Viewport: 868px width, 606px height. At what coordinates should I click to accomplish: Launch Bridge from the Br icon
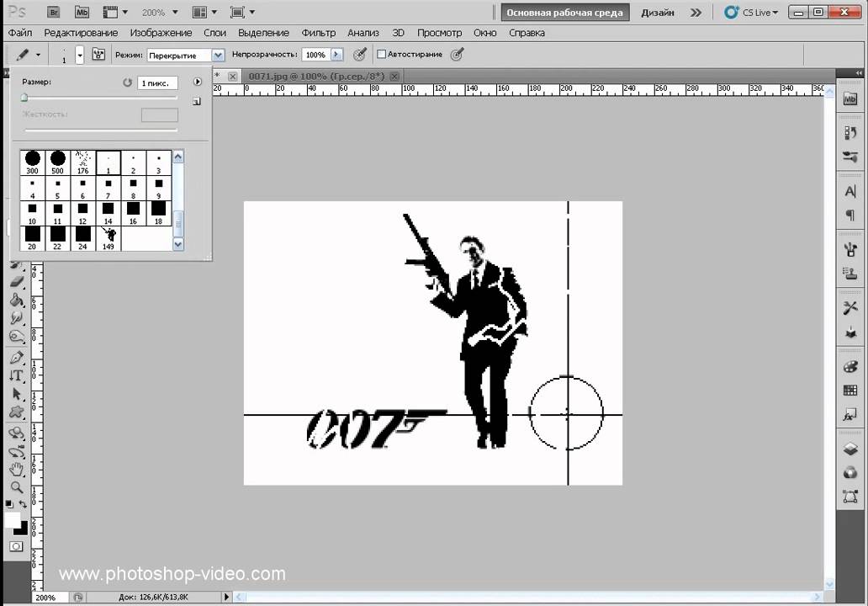[x=53, y=13]
